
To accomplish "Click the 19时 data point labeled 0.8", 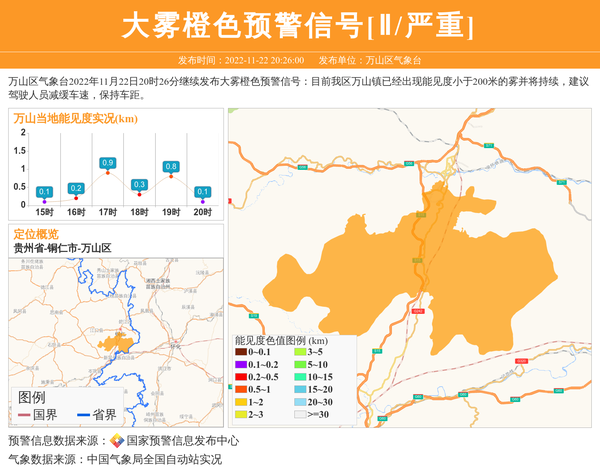I will [171, 177].
